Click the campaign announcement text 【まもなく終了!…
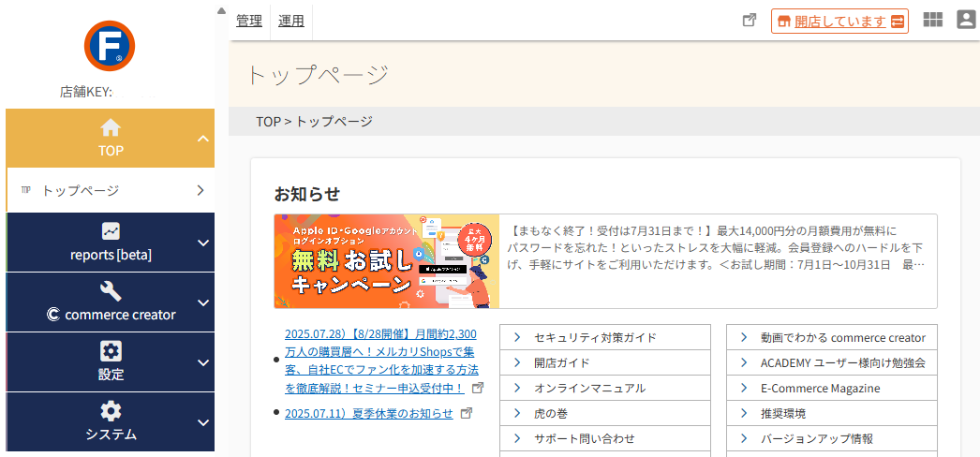 point(716,248)
